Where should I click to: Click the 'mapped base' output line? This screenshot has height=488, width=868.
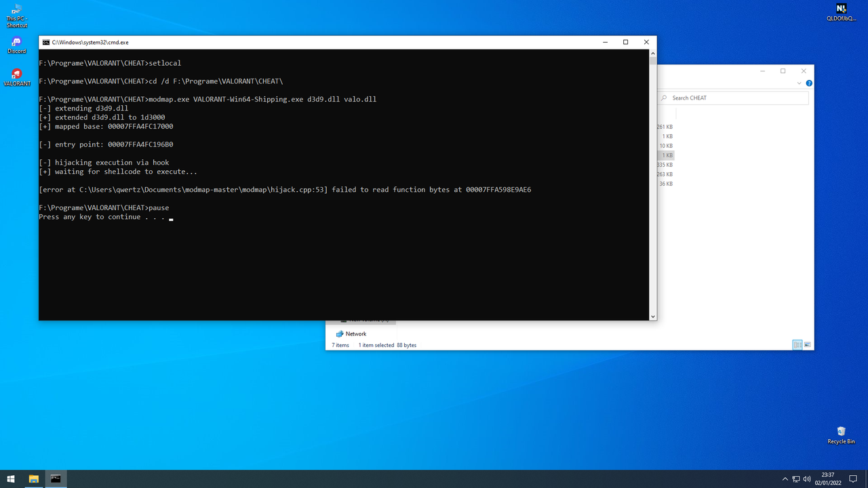click(x=106, y=126)
